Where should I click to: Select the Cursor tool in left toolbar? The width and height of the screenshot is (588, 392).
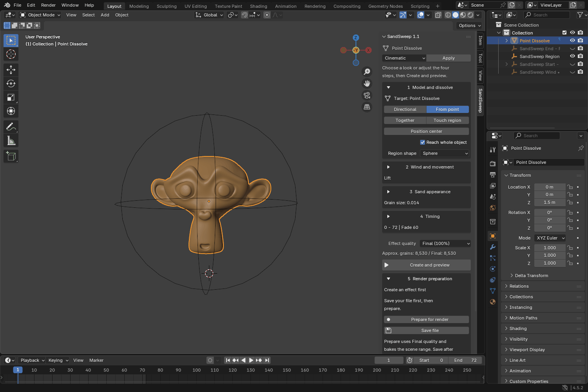11,54
